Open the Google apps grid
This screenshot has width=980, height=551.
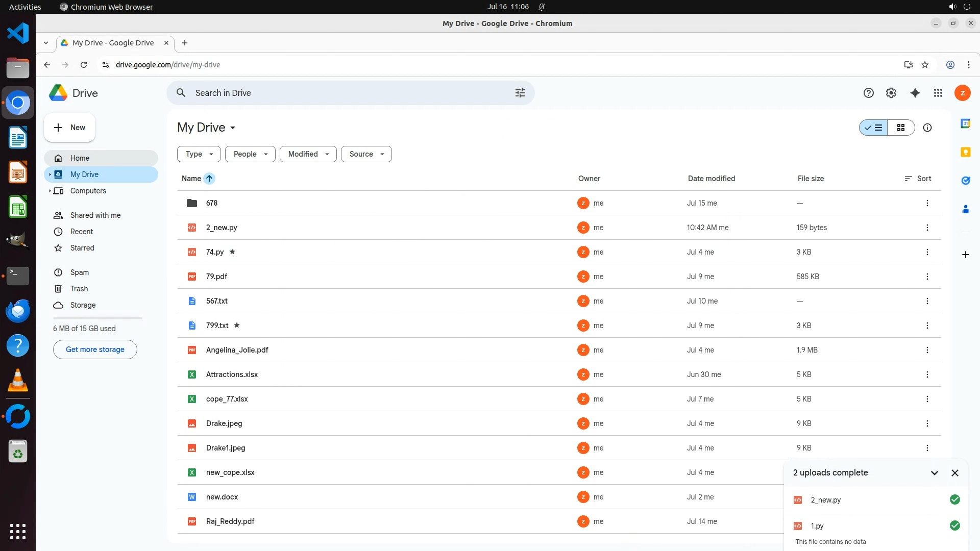click(x=938, y=93)
